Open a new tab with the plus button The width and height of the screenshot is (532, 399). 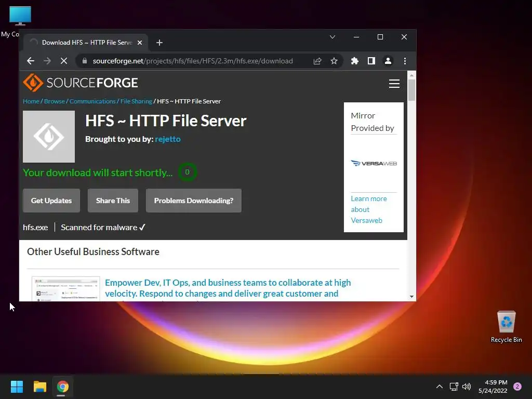tap(159, 43)
